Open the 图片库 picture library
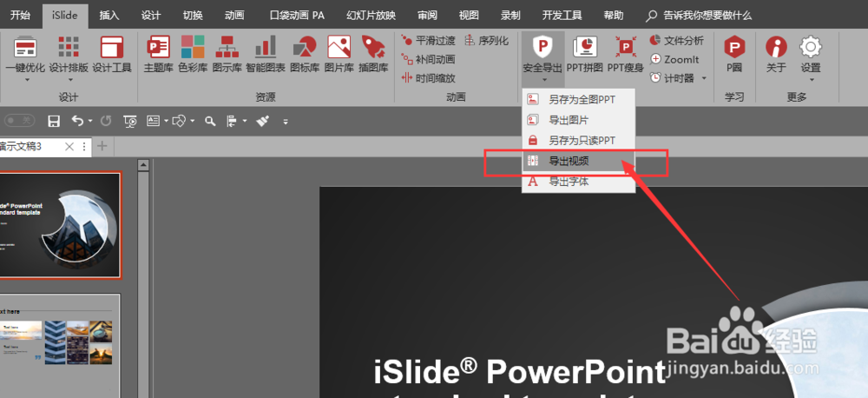 pyautogui.click(x=339, y=55)
